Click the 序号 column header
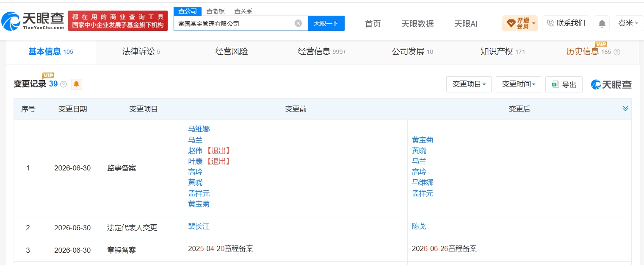 (28, 109)
